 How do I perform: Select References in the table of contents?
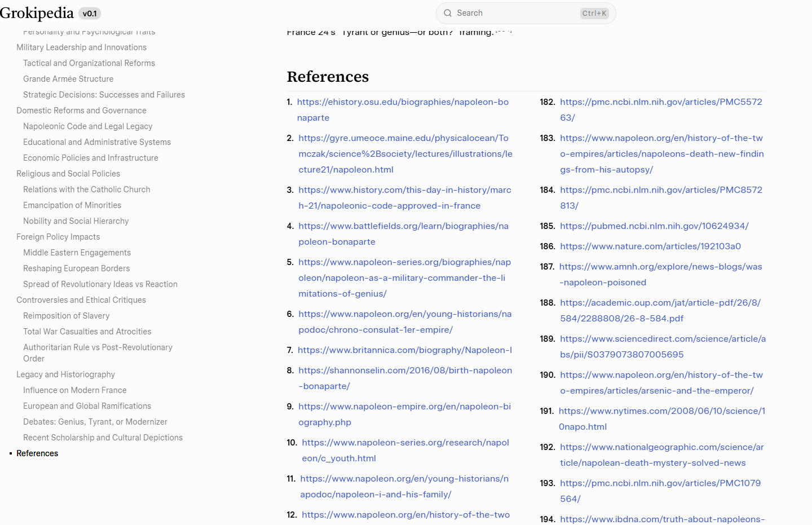coord(37,453)
